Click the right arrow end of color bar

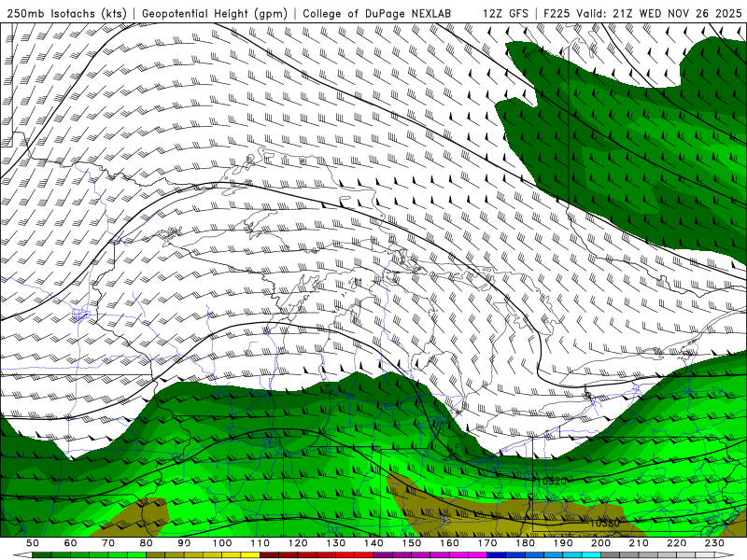pyautogui.click(x=725, y=555)
